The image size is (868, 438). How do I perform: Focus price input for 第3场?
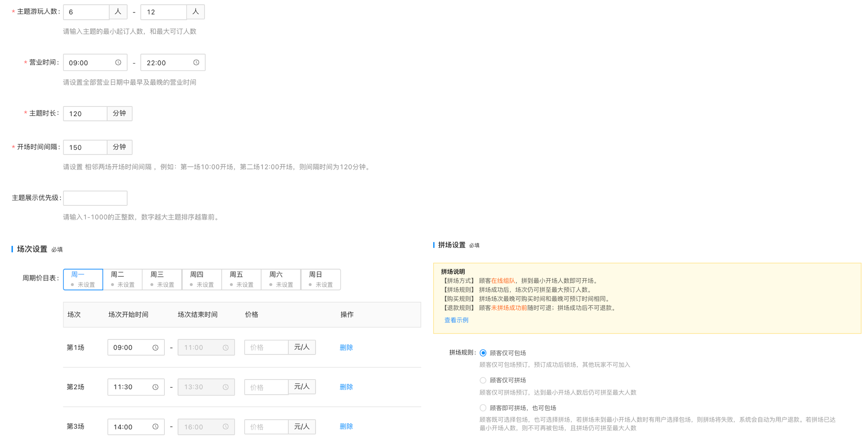pyautogui.click(x=266, y=426)
